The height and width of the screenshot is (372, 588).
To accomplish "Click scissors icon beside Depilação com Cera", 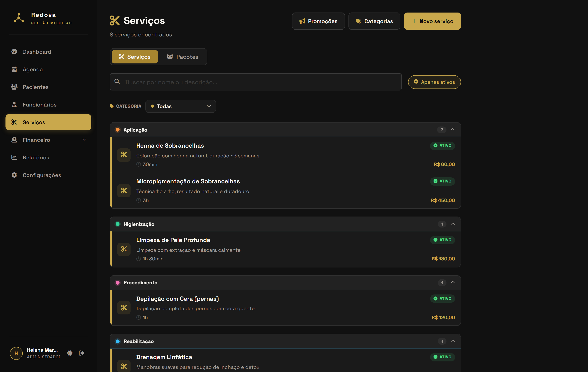I will [x=124, y=308].
